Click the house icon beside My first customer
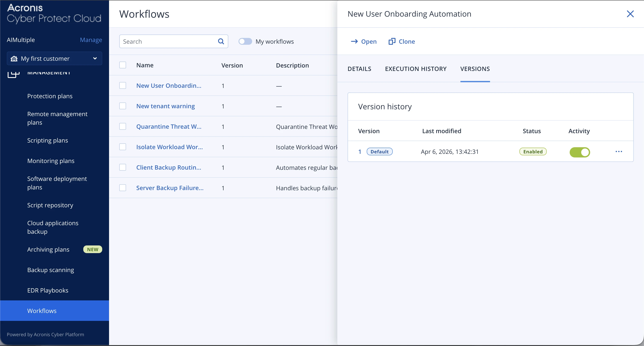 tap(14, 59)
